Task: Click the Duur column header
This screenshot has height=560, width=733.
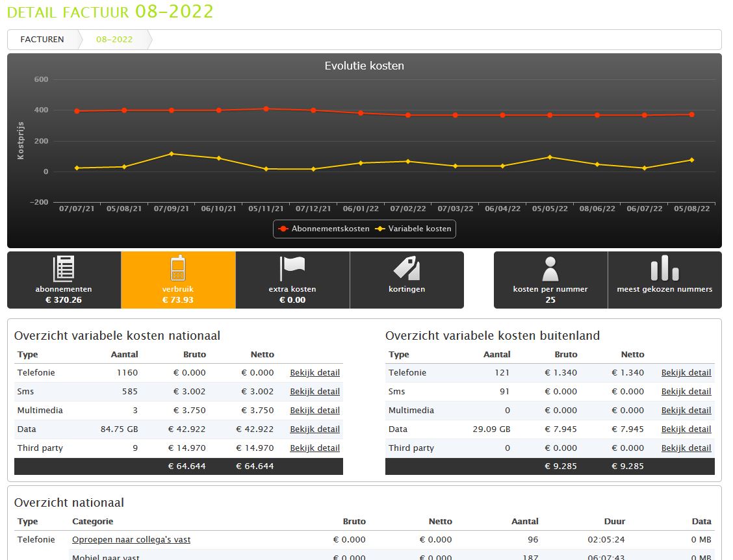Action: point(614,521)
